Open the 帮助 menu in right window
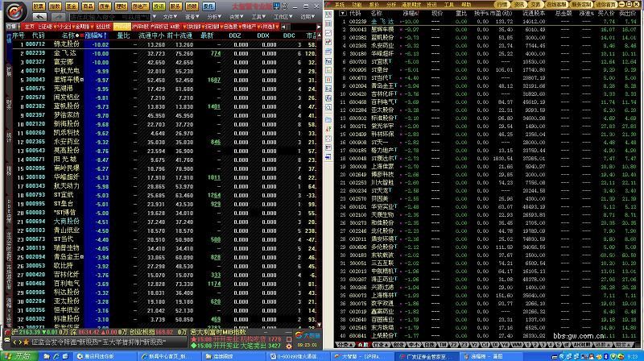The height and width of the screenshot is (361, 644). tap(449, 4)
